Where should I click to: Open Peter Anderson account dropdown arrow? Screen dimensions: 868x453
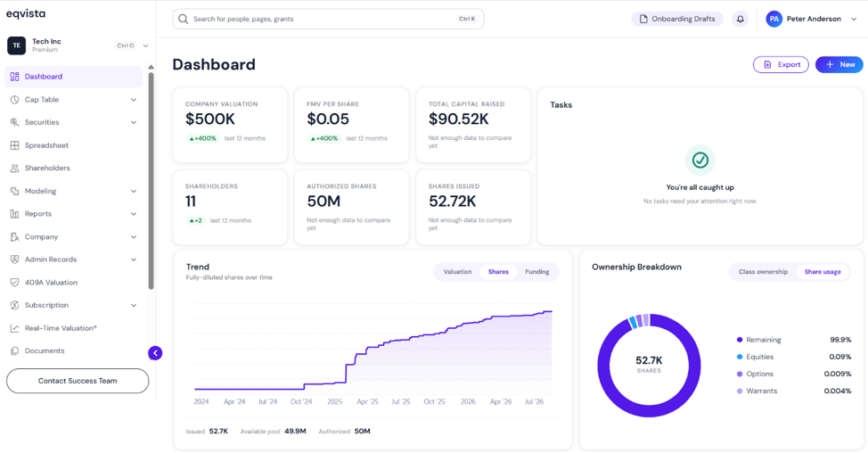point(854,19)
